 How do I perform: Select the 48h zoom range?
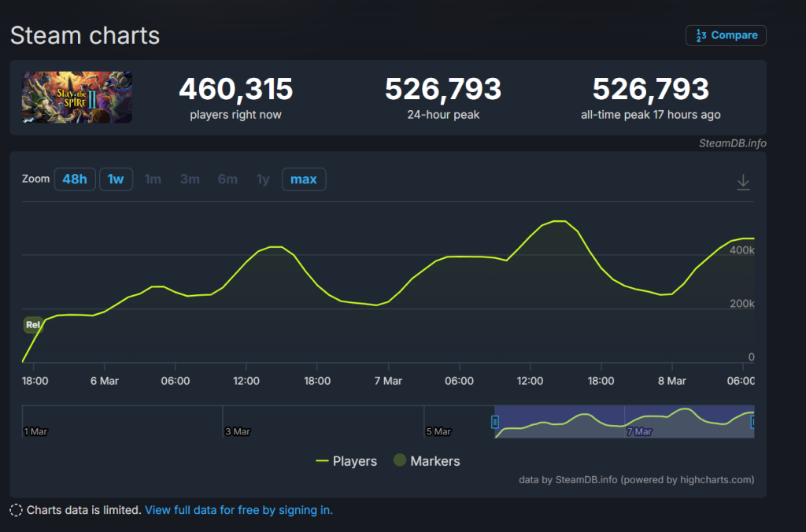(75, 179)
